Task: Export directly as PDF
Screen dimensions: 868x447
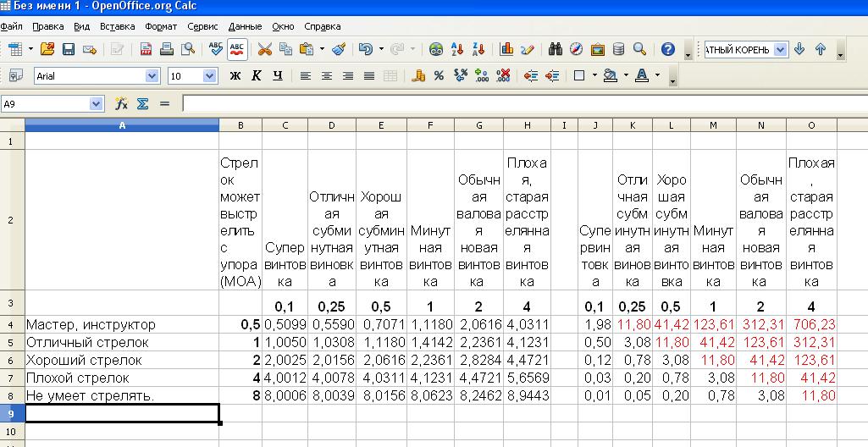Action: point(146,49)
